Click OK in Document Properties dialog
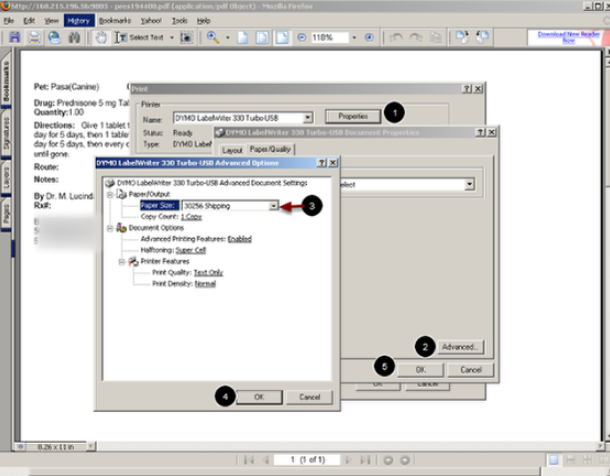 420,370
